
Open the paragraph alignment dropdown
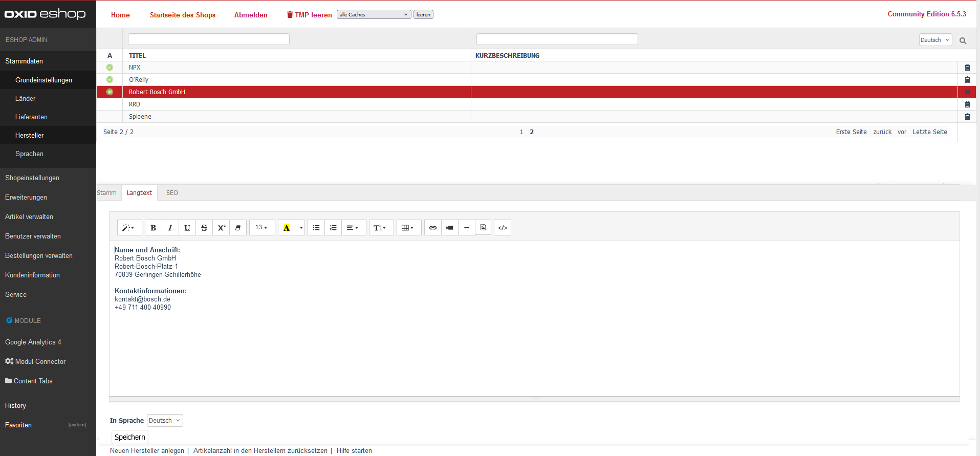pyautogui.click(x=353, y=228)
